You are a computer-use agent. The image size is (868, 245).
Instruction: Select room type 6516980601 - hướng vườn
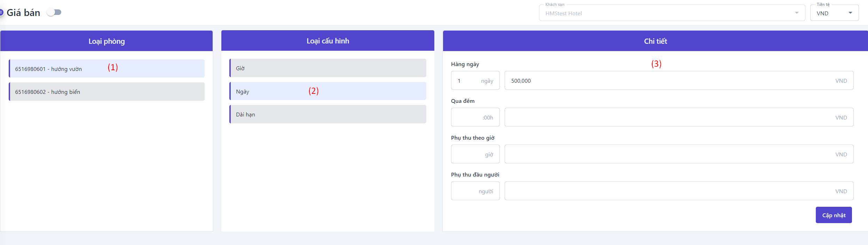pos(107,68)
